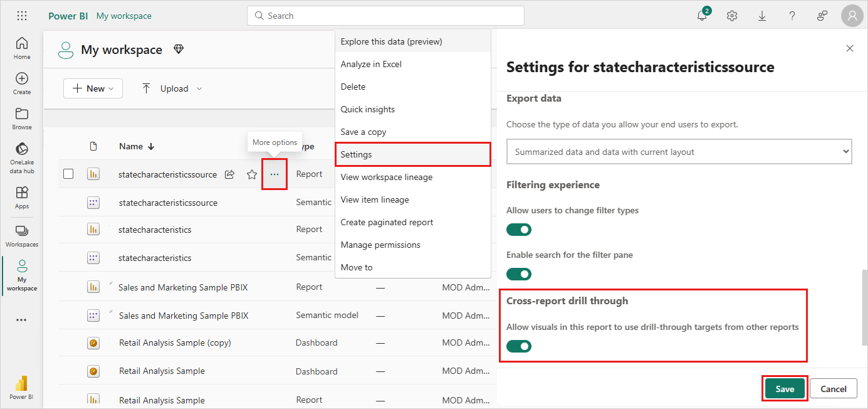Click the settings pane vertical scrollbar

(864, 307)
